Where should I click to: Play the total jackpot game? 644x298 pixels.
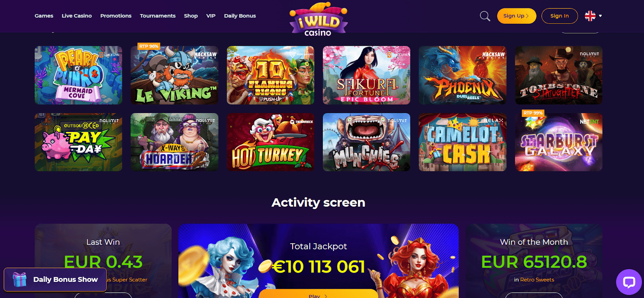click(318, 294)
